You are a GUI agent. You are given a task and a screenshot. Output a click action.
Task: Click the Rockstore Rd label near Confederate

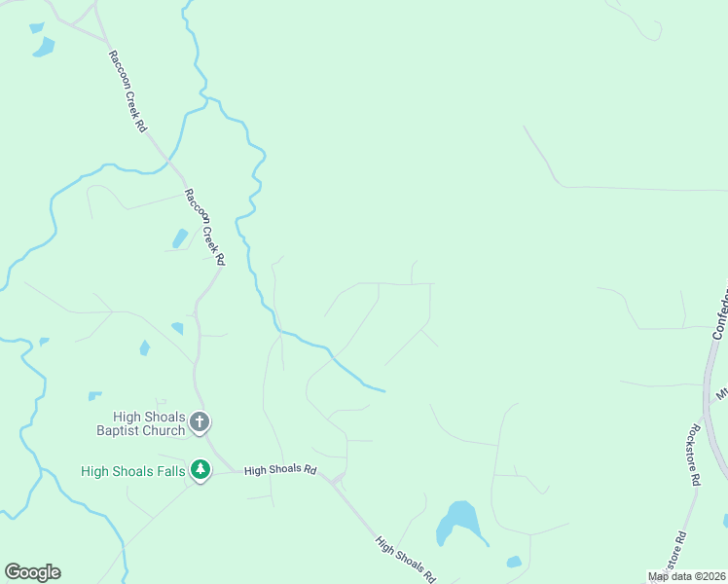(695, 455)
